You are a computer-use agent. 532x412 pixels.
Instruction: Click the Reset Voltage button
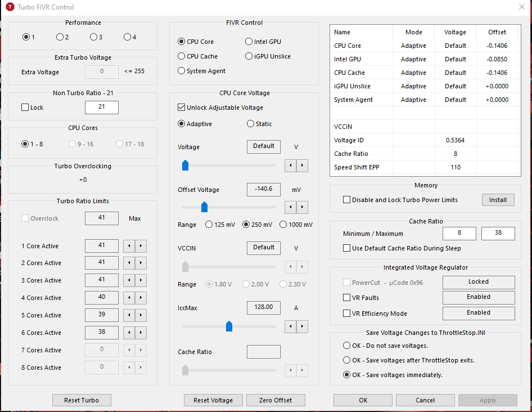click(213, 400)
